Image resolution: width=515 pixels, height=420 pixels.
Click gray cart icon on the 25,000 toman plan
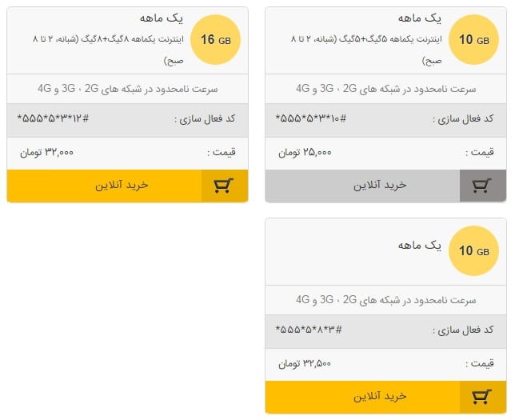point(482,186)
